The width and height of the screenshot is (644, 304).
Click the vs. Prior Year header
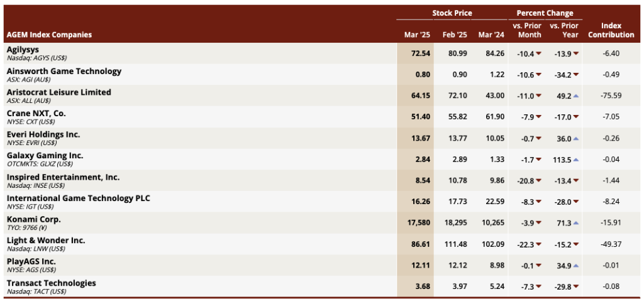point(564,30)
